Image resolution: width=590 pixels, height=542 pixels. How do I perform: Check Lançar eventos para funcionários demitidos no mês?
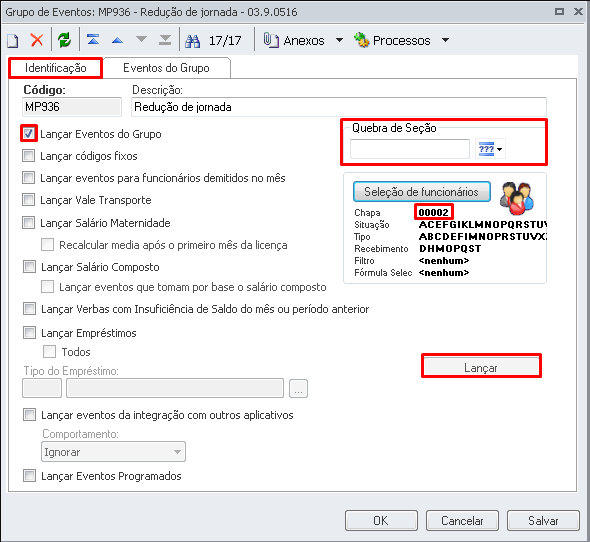(x=29, y=177)
